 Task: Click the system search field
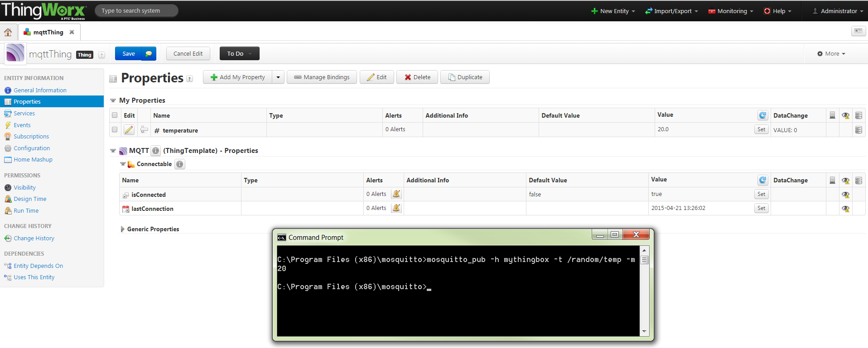[x=136, y=10]
